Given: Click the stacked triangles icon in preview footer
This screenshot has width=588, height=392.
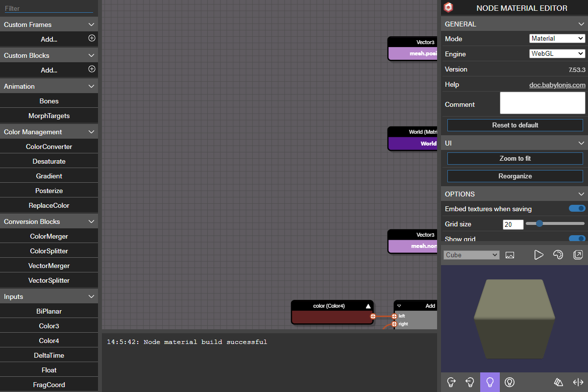Looking at the screenshot, I should (x=559, y=382).
